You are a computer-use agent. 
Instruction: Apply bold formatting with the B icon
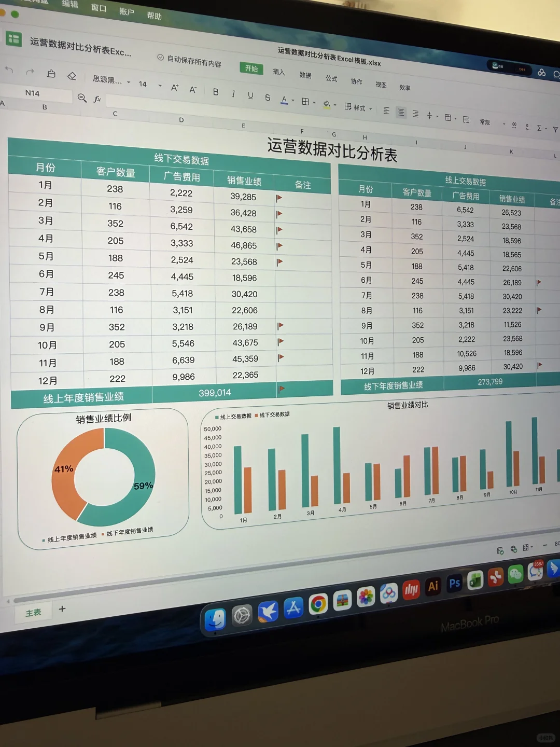point(216,93)
